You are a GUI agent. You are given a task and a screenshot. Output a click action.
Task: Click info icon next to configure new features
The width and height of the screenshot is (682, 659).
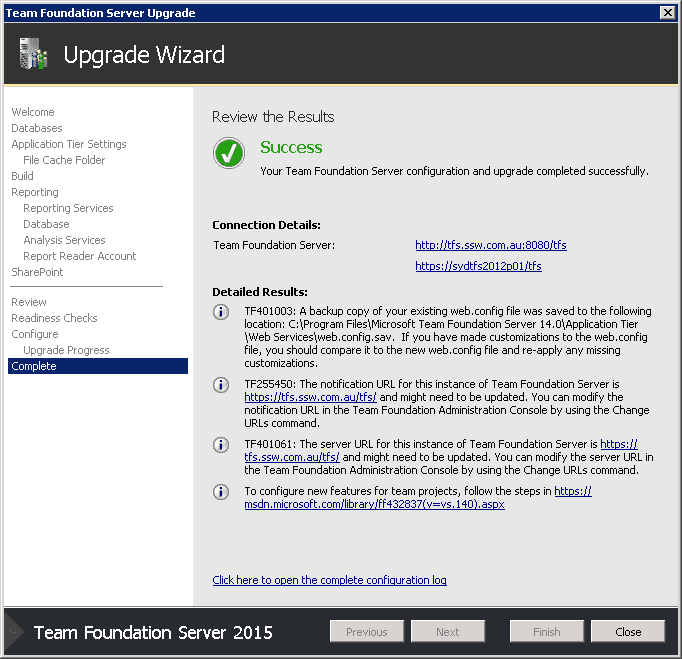click(x=222, y=492)
